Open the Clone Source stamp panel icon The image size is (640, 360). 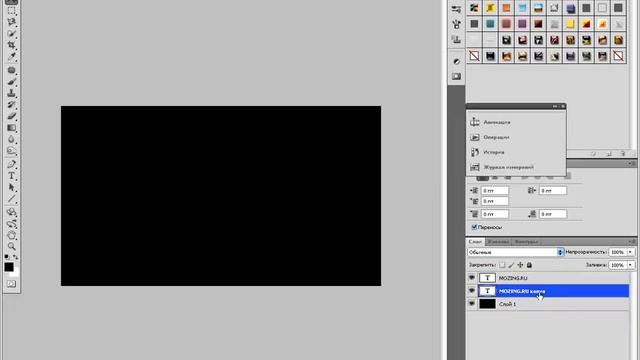456,39
